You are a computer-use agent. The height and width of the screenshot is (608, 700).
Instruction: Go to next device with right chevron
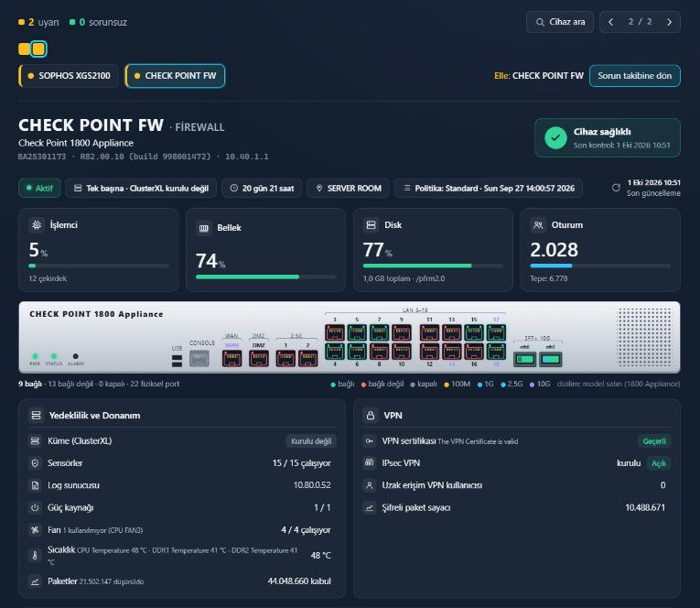pyautogui.click(x=669, y=22)
